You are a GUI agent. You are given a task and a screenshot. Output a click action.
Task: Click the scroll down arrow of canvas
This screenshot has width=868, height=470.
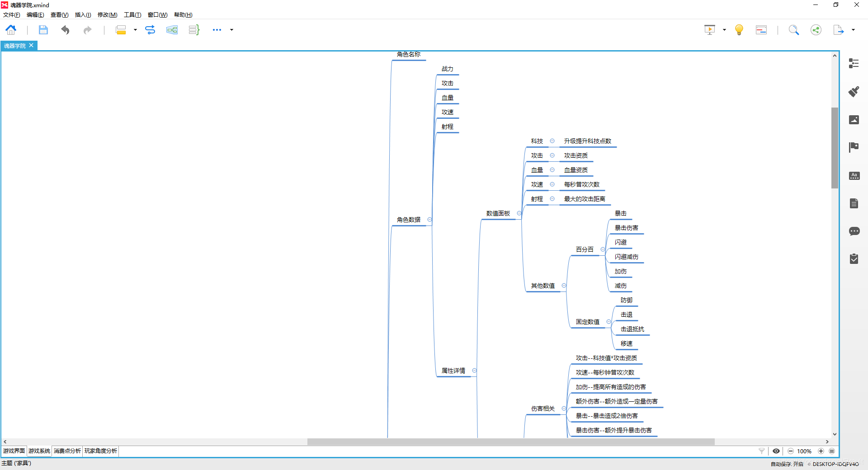pos(835,434)
